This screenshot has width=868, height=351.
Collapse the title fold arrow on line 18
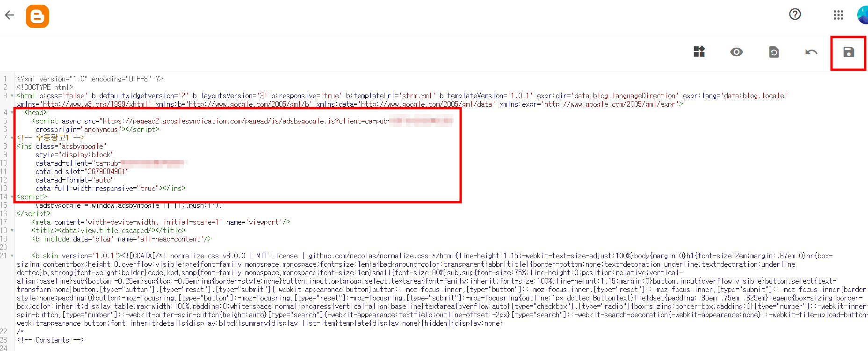(x=12, y=231)
